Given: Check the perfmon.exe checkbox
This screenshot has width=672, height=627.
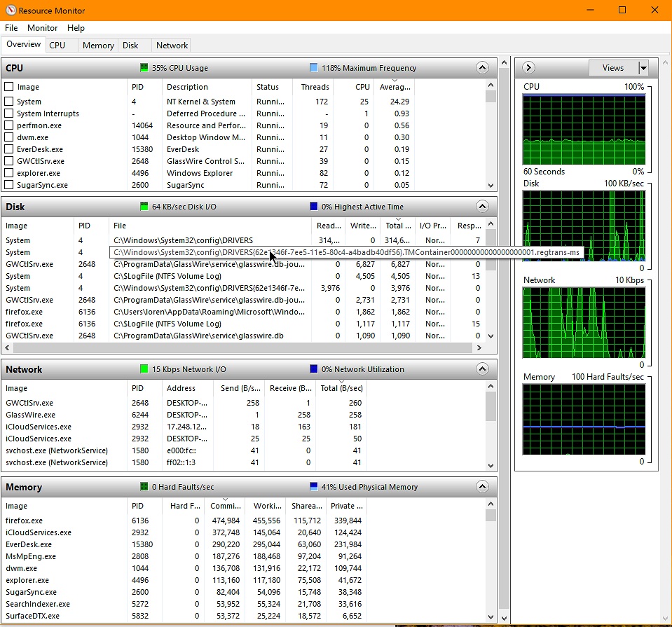Looking at the screenshot, I should point(8,125).
